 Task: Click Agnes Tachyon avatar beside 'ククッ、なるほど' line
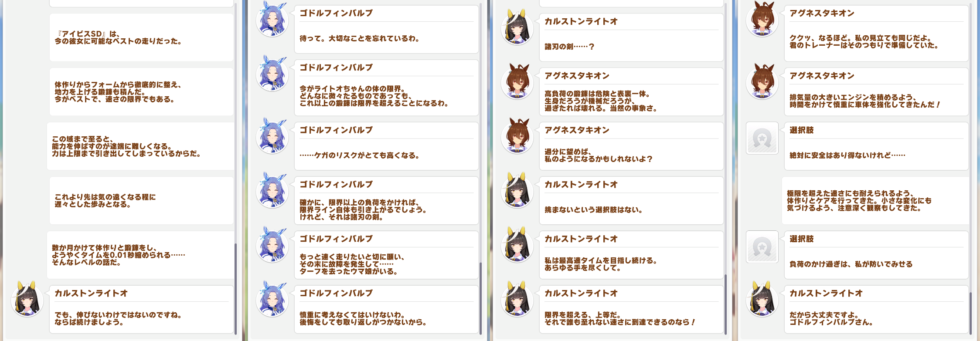click(762, 20)
